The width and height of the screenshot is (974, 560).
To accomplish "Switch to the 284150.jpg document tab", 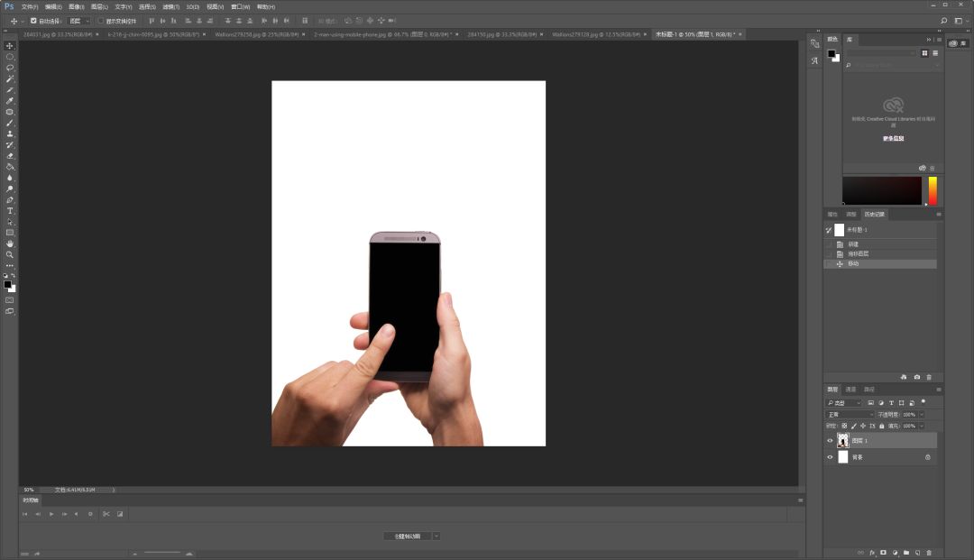I will [488, 34].
